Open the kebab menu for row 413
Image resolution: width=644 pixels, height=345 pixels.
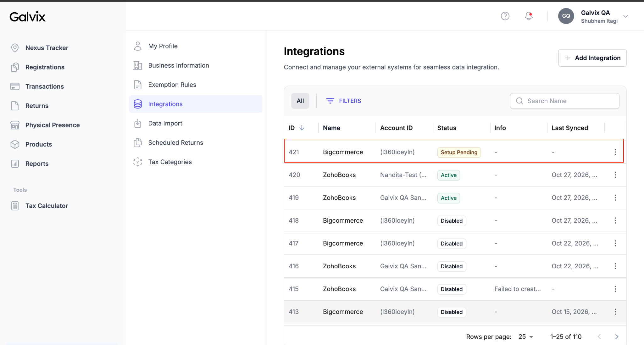(x=615, y=312)
